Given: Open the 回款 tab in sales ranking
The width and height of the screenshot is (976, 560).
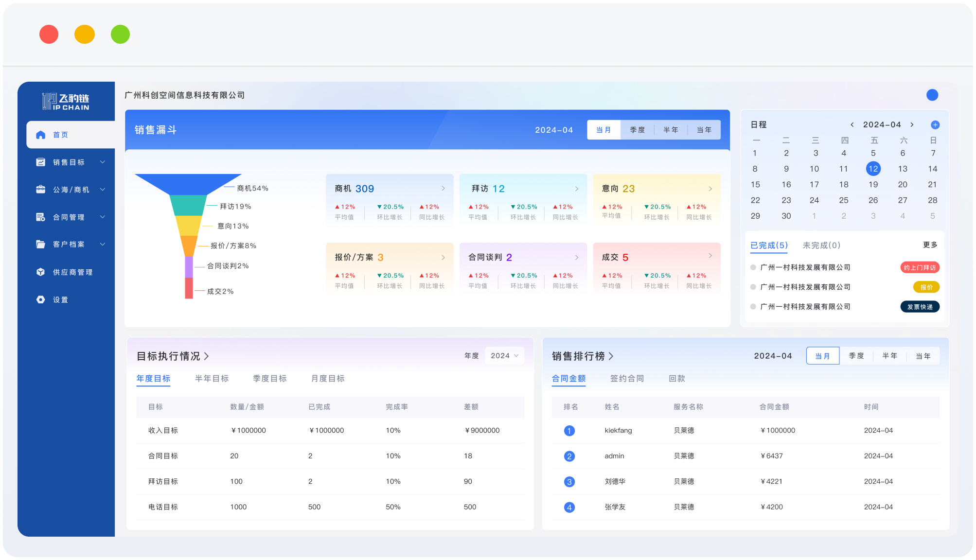Looking at the screenshot, I should point(677,378).
